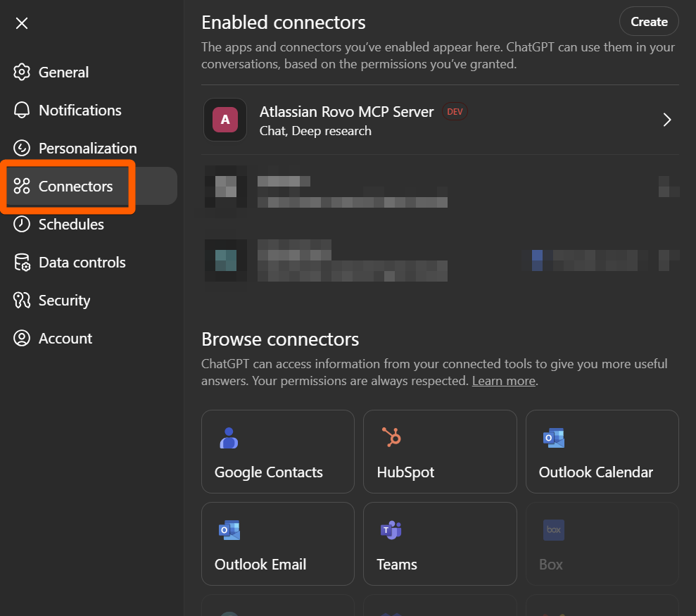Screen dimensions: 696x616
Task: Follow the Learn more link
Action: point(503,381)
